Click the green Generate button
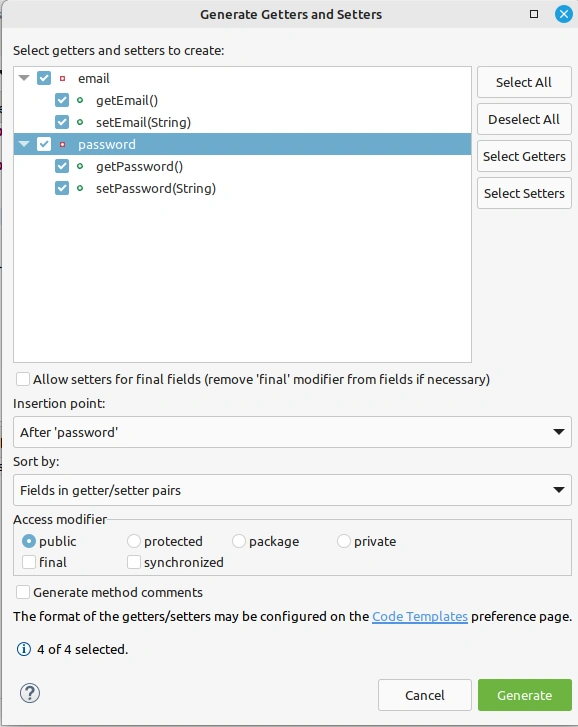This screenshot has height=727, width=578. point(525,695)
